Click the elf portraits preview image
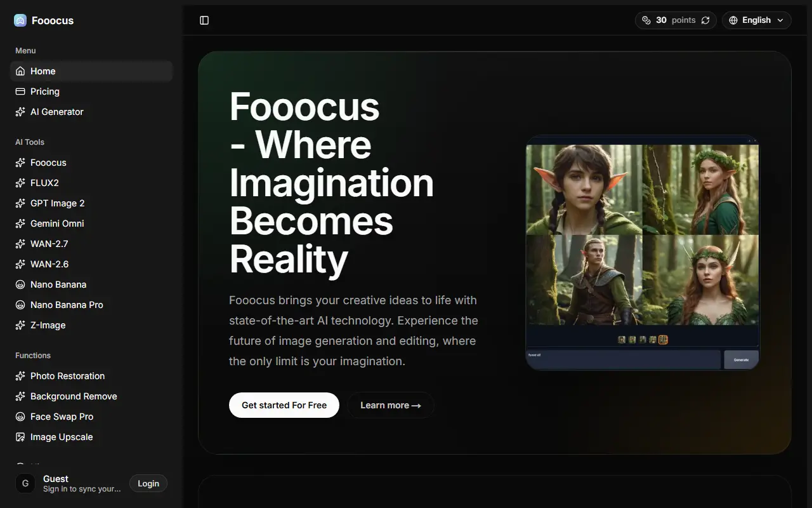This screenshot has height=508, width=812. point(642,252)
